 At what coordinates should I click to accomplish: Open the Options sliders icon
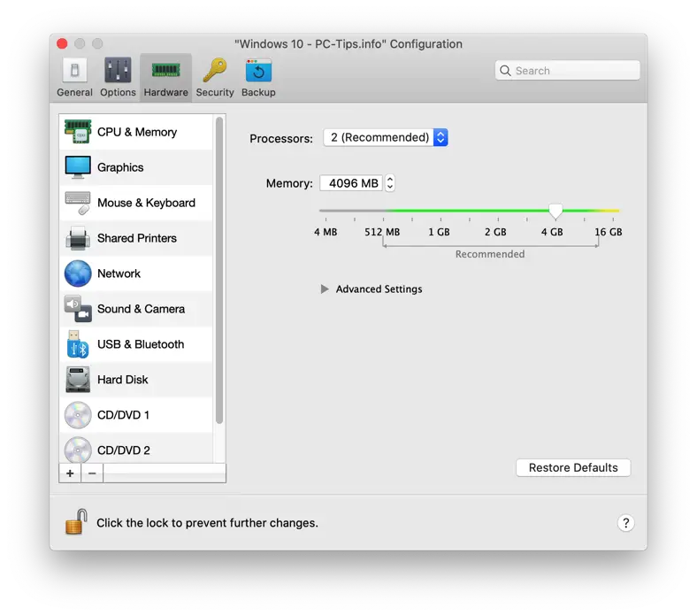(118, 70)
